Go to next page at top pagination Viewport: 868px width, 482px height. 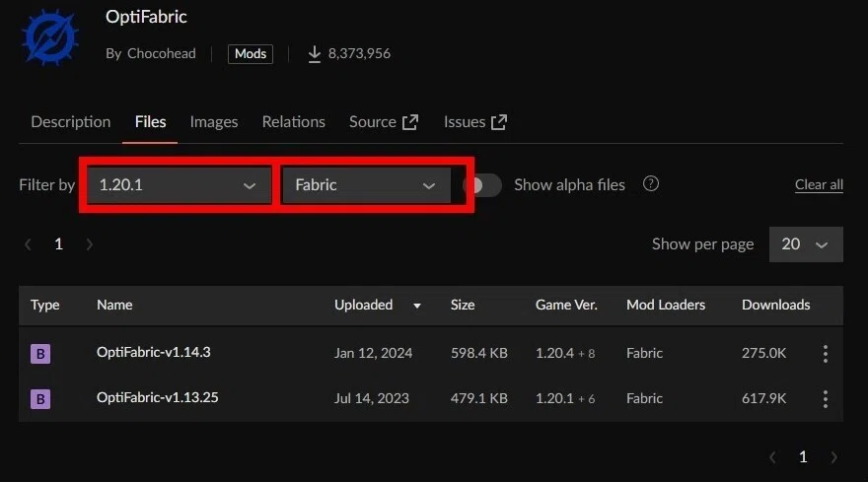(x=90, y=244)
